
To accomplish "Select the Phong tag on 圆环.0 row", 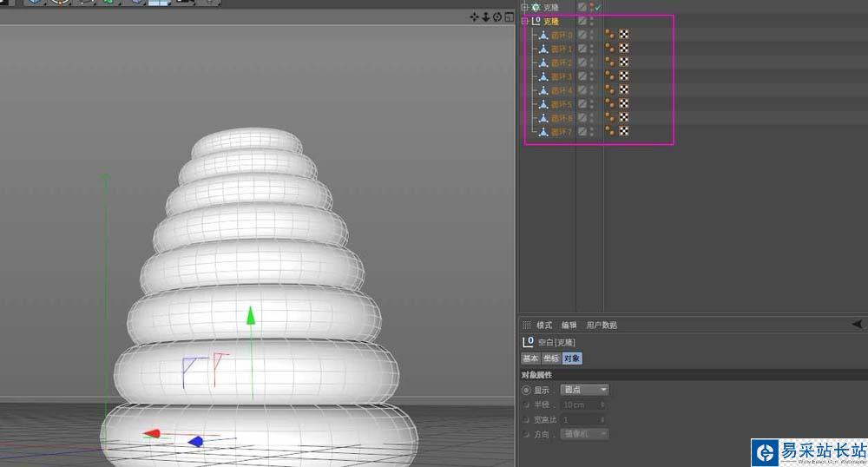I will click(609, 35).
